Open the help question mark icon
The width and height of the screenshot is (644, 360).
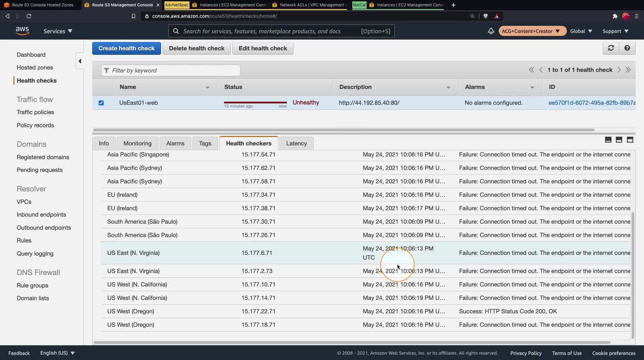(627, 48)
